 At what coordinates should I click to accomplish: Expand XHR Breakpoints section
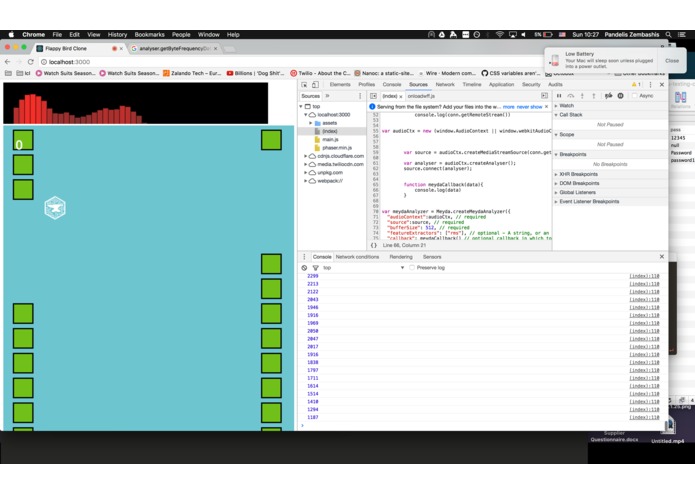click(556, 175)
